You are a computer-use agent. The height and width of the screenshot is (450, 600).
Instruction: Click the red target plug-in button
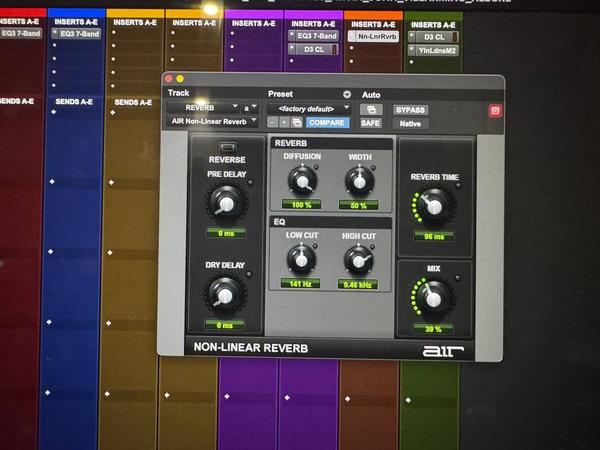pyautogui.click(x=493, y=109)
